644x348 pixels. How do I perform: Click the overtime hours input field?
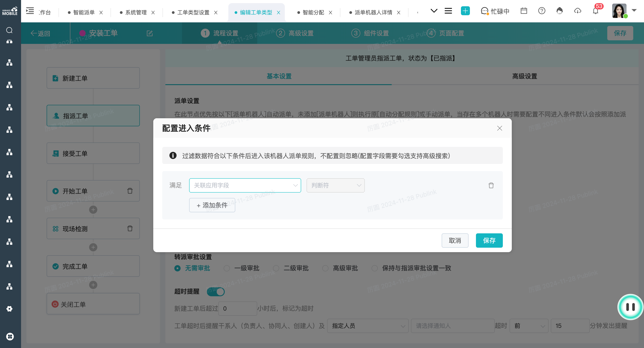tap(238, 309)
